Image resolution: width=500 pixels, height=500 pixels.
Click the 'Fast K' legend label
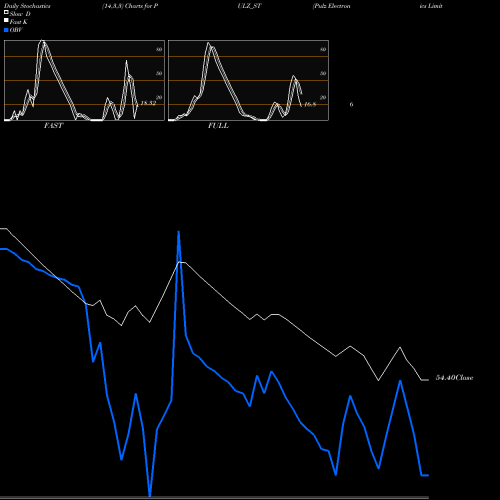point(19,22)
